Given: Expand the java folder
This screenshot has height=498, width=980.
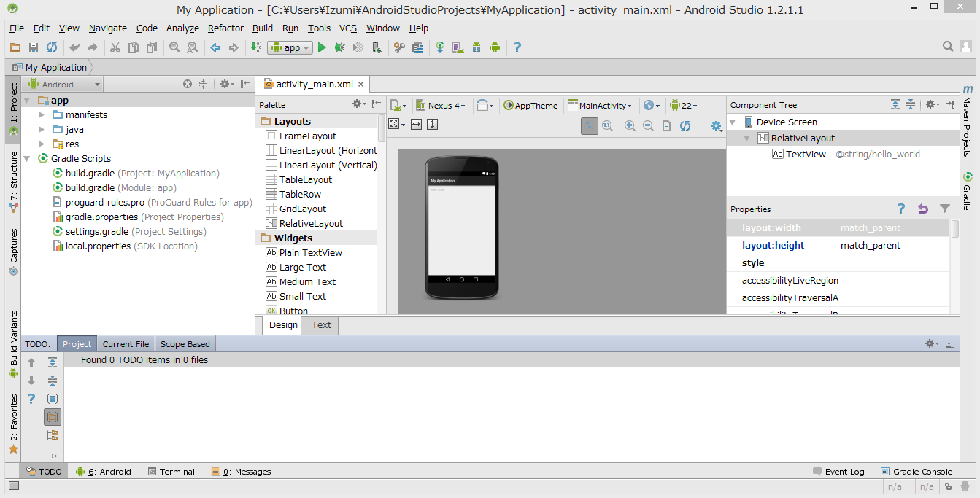Looking at the screenshot, I should (42, 129).
